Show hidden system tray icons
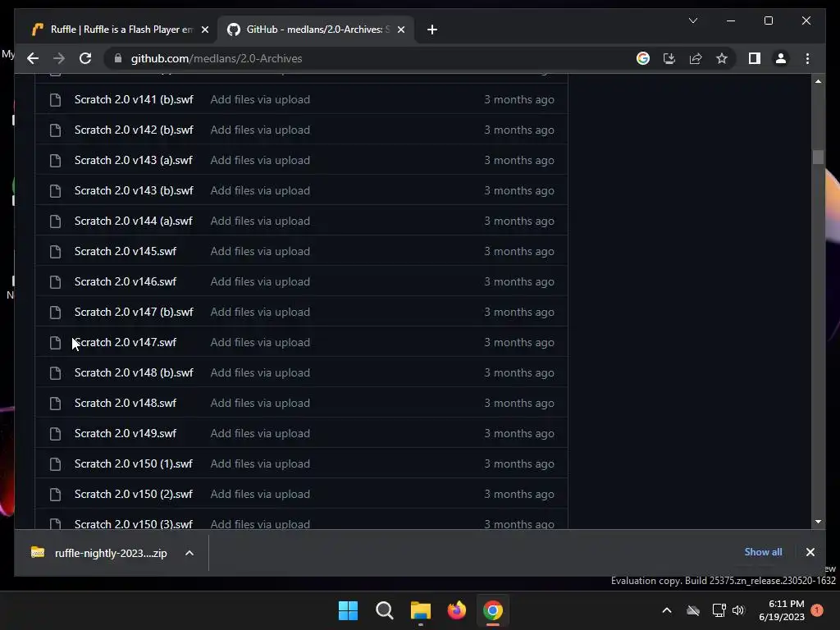The image size is (840, 630). point(667,610)
